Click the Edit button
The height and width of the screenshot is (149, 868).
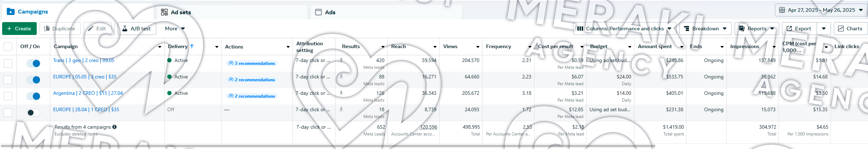pyautogui.click(x=98, y=29)
